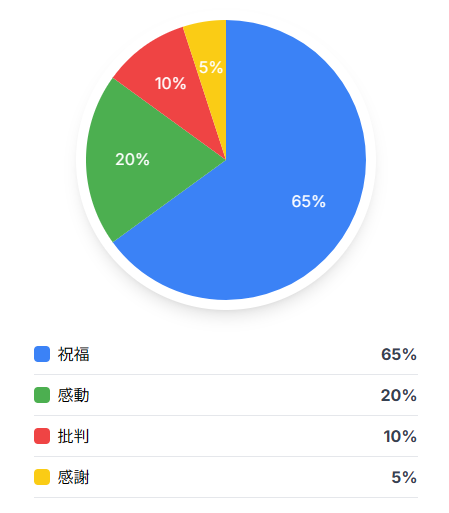Click the 65% label inside pie
Viewport: 449px width, 513px height.
[309, 201]
